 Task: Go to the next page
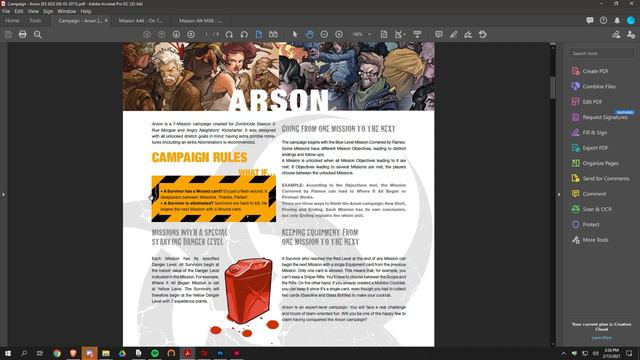click(176, 35)
